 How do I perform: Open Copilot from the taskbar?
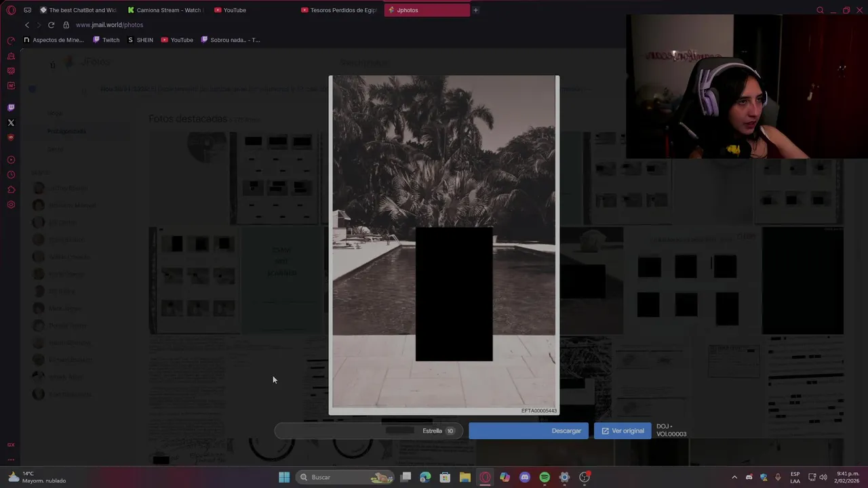(x=505, y=477)
